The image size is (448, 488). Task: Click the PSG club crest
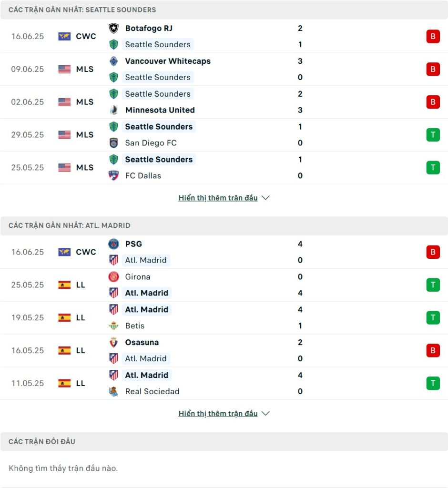(113, 244)
